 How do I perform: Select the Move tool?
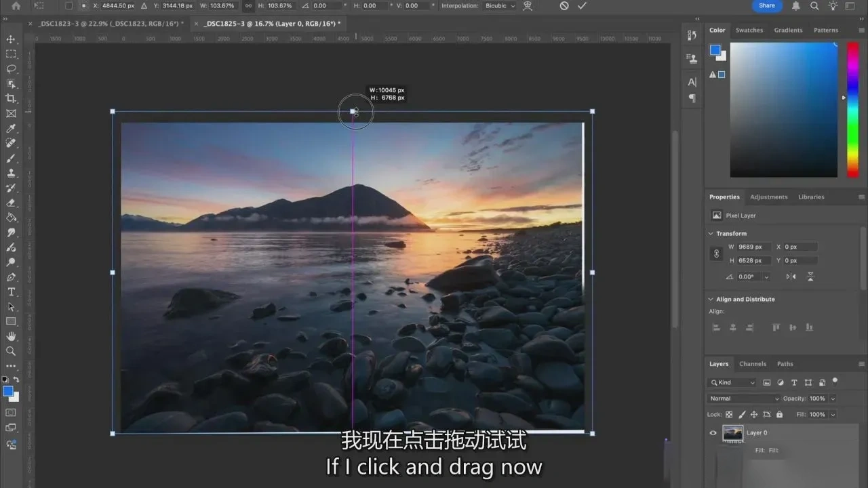pyautogui.click(x=11, y=39)
